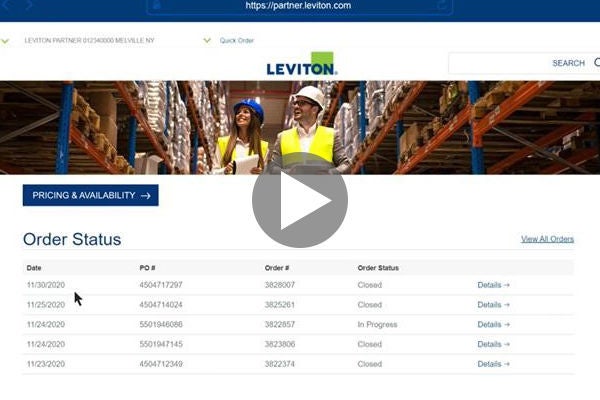Open Details for order 3822374
This screenshot has height=400, width=600.
(x=493, y=364)
